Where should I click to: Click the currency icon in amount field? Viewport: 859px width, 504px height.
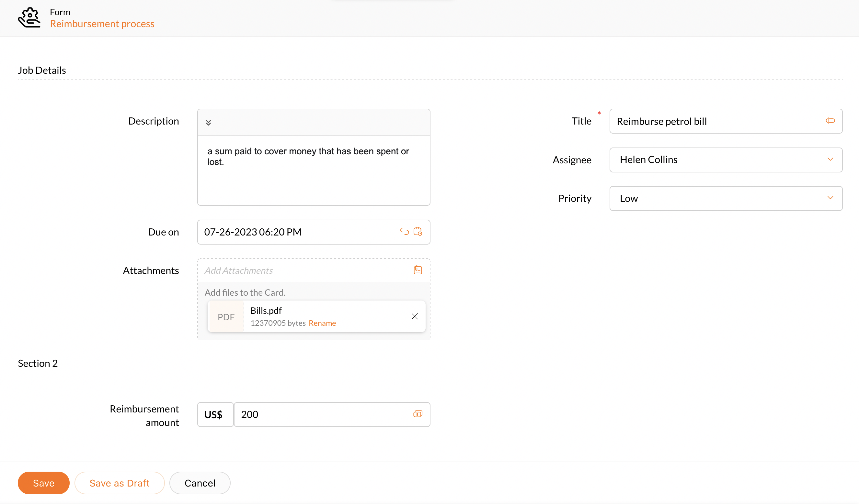point(418,414)
